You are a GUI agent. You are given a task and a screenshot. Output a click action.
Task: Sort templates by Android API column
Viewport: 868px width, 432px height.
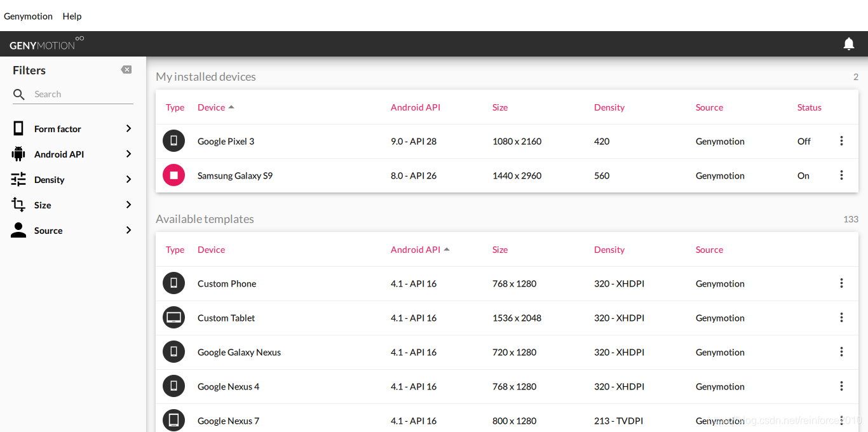click(420, 250)
